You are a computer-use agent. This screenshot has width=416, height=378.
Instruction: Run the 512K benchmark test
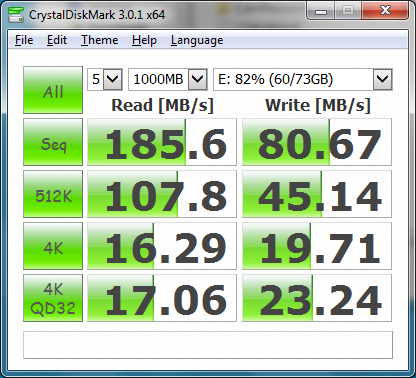[53, 194]
